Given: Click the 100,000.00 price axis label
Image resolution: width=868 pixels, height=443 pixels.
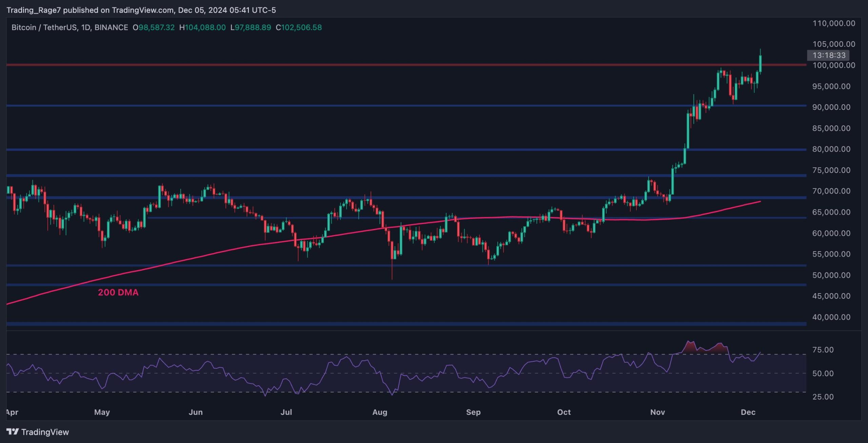Looking at the screenshot, I should 833,65.
